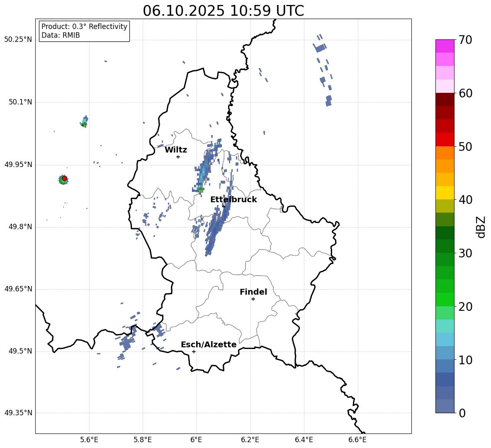Click the cross marker below Esch/Alzette
The width and height of the screenshot is (491, 448).
point(194,351)
